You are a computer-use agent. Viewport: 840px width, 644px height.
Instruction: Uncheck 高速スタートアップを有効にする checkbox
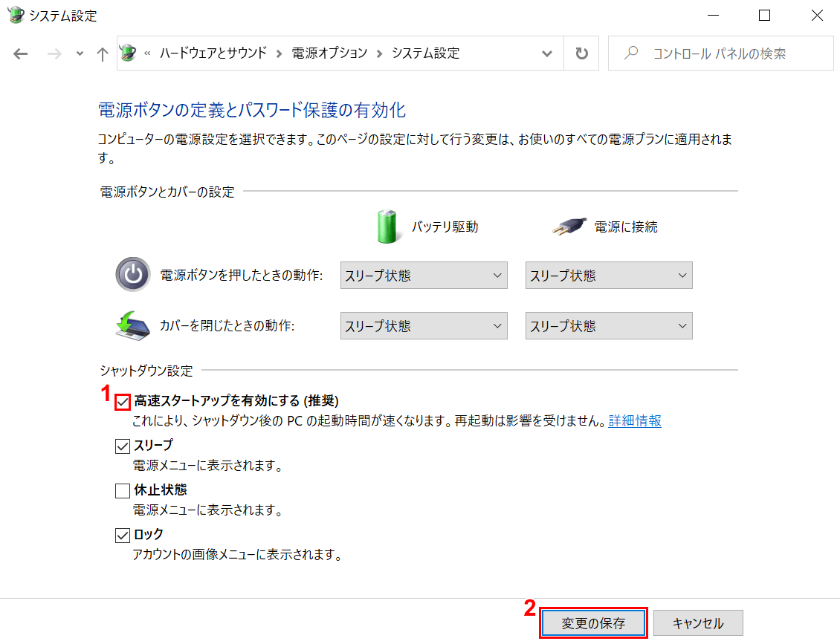(x=123, y=402)
